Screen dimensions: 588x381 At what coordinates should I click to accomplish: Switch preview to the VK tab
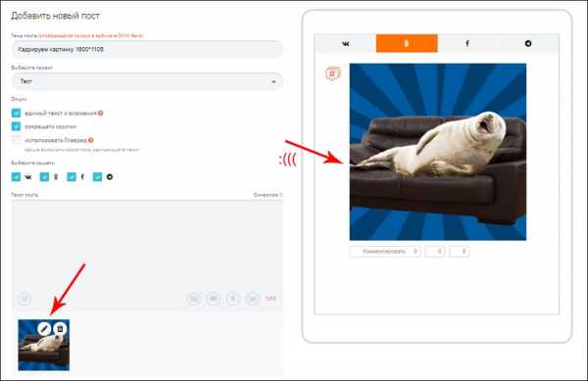coord(345,43)
